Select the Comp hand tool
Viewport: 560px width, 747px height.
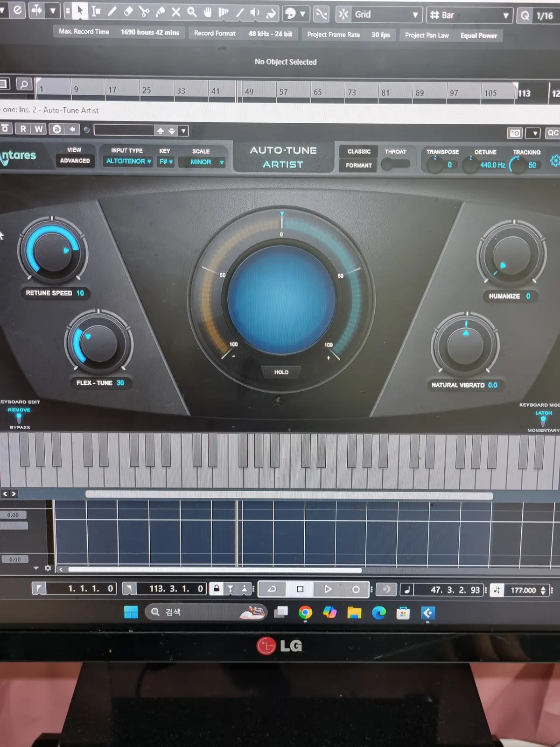208,13
